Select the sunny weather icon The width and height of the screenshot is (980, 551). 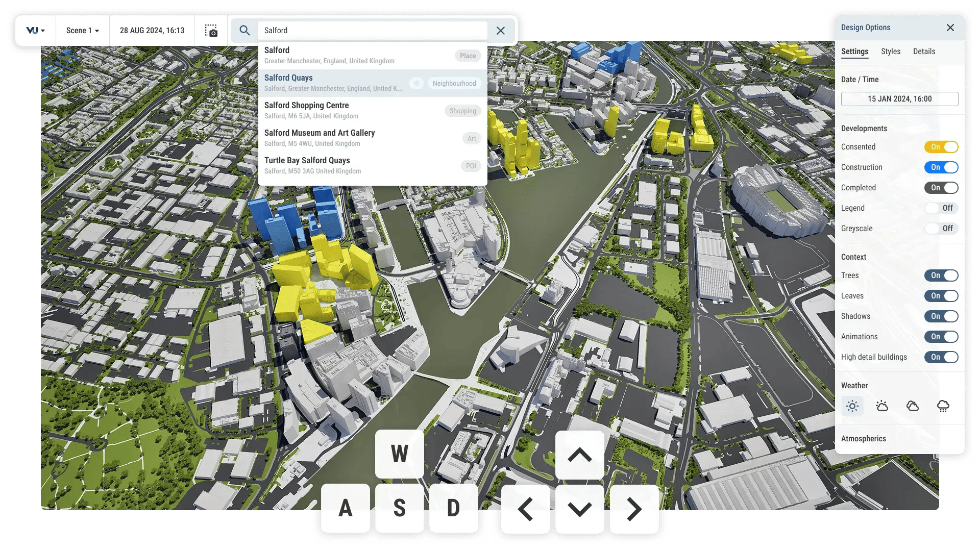(x=852, y=406)
